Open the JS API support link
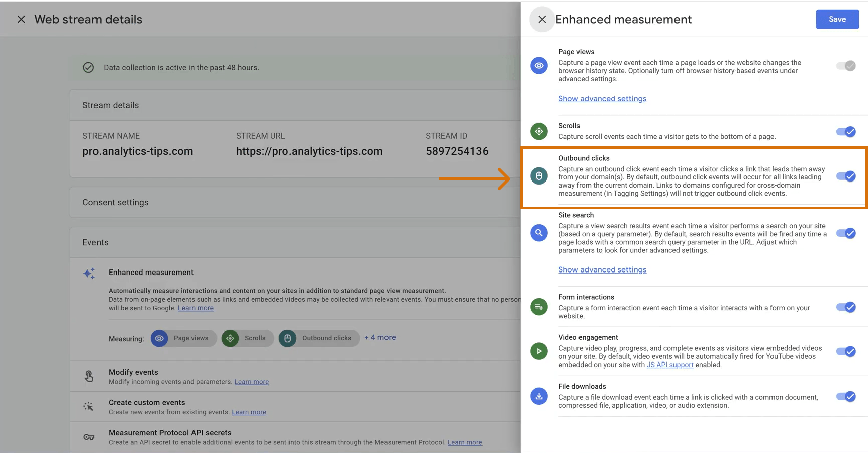868x453 pixels. [x=670, y=365]
